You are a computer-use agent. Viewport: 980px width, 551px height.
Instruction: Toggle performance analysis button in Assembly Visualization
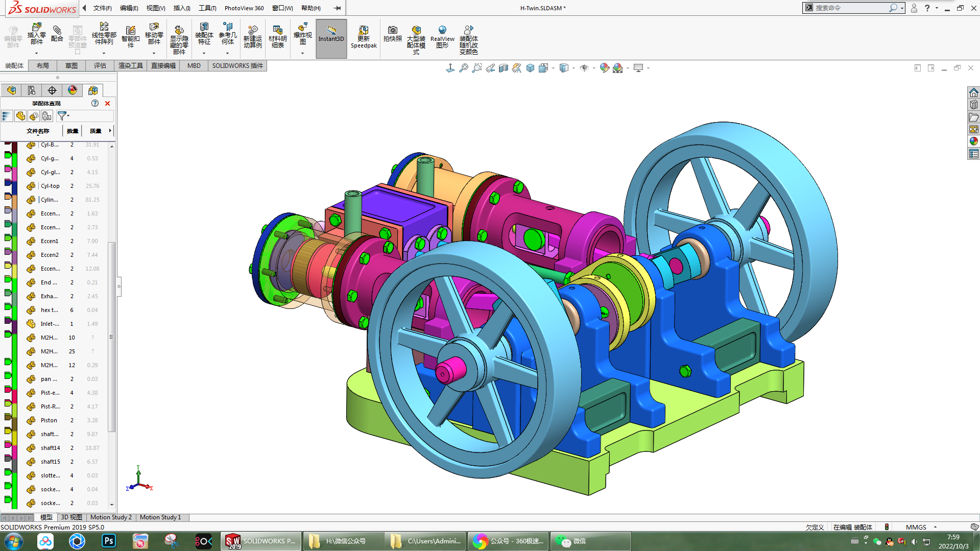click(47, 116)
